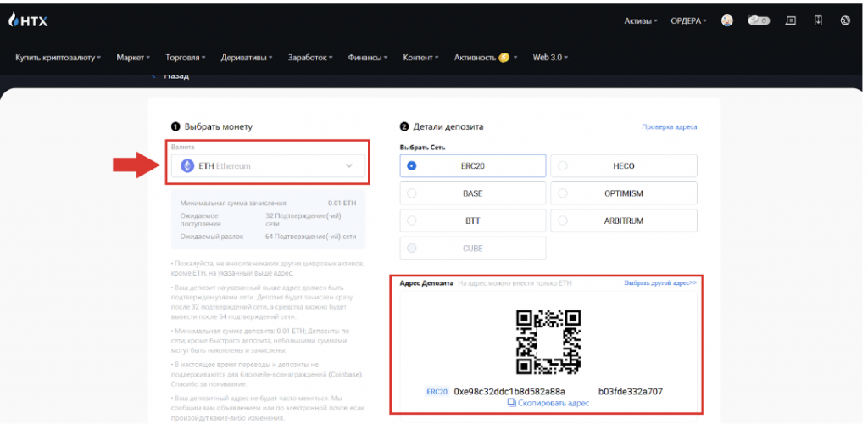Screen dimensions: 868x430
Task: Click the Минимальная сумма зачисления label
Action: coord(233,204)
